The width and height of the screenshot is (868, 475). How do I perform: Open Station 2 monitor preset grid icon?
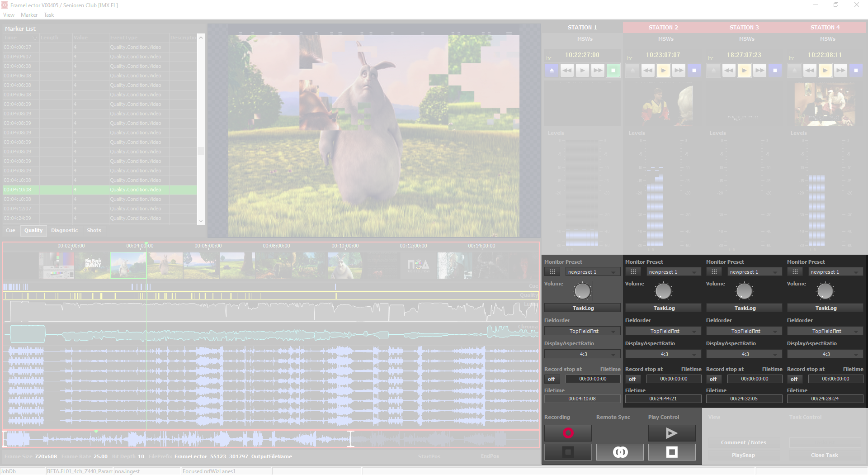point(633,272)
